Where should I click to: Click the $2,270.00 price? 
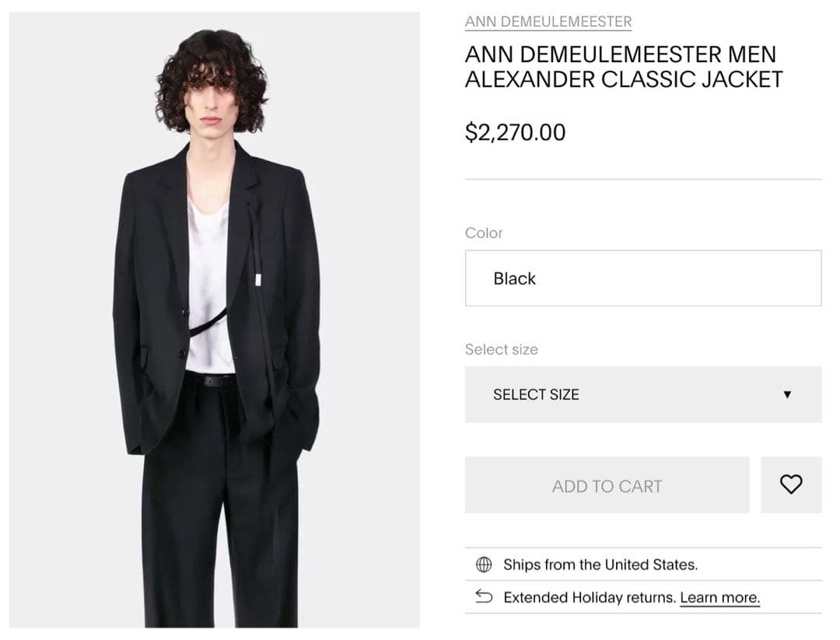(x=515, y=132)
